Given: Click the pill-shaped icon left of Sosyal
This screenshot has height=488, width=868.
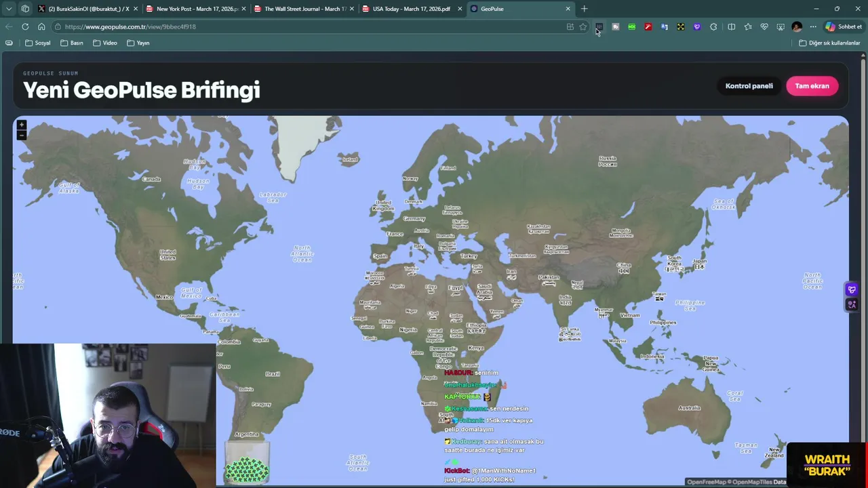Looking at the screenshot, I should [x=9, y=43].
